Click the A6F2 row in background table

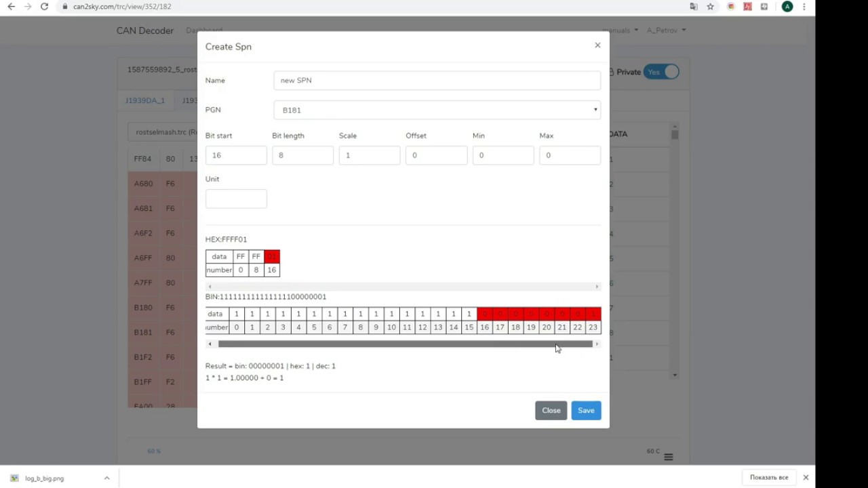pos(163,233)
